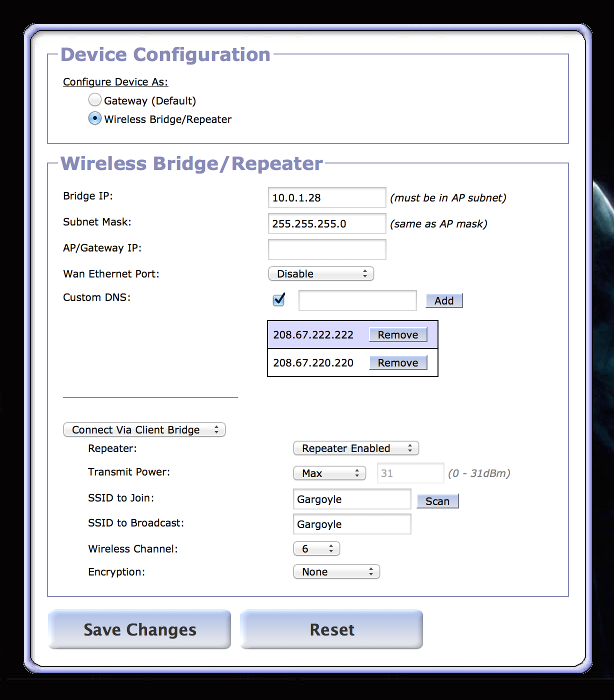Select the Gateway (Default) radio button

pos(95,100)
